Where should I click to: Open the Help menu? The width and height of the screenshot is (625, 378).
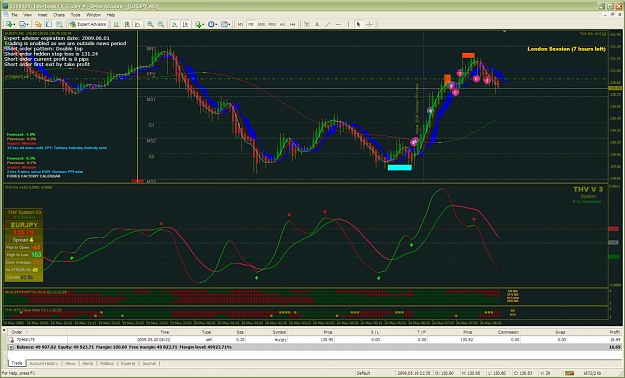click(x=111, y=15)
